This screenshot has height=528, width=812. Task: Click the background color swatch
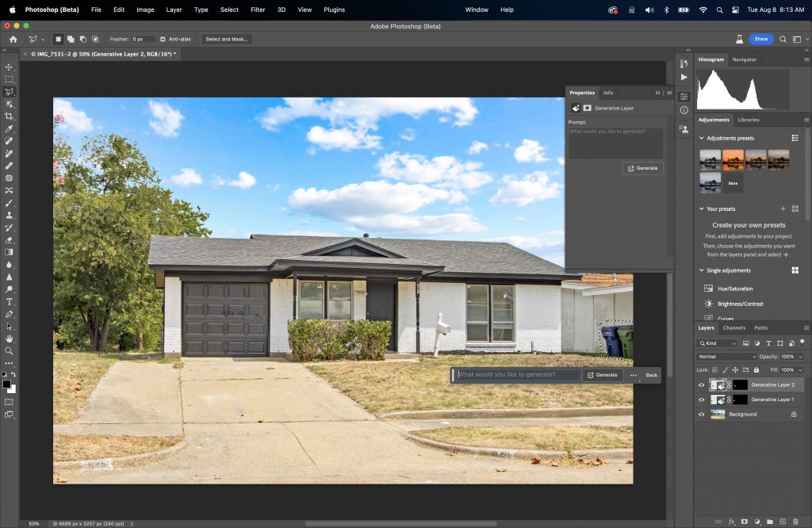12,389
